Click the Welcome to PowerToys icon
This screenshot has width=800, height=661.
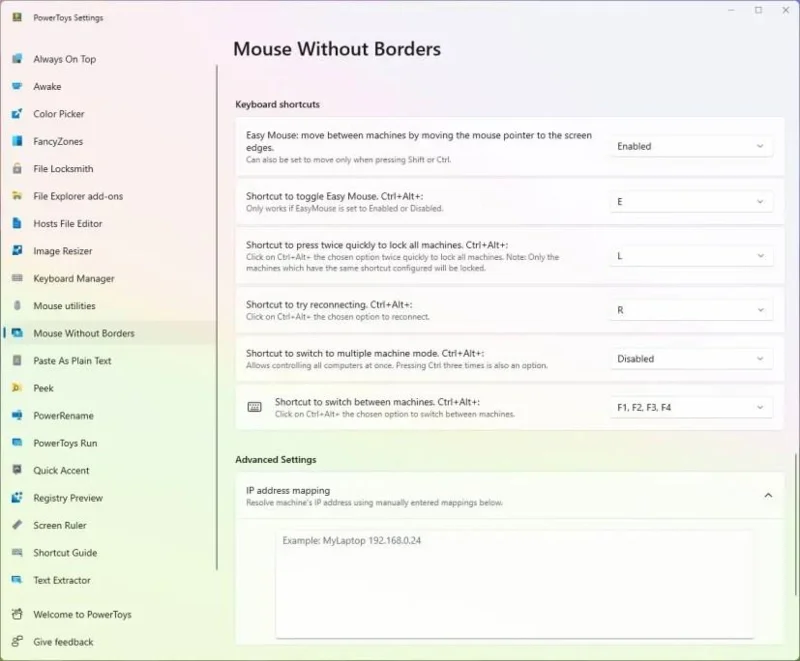point(17,614)
